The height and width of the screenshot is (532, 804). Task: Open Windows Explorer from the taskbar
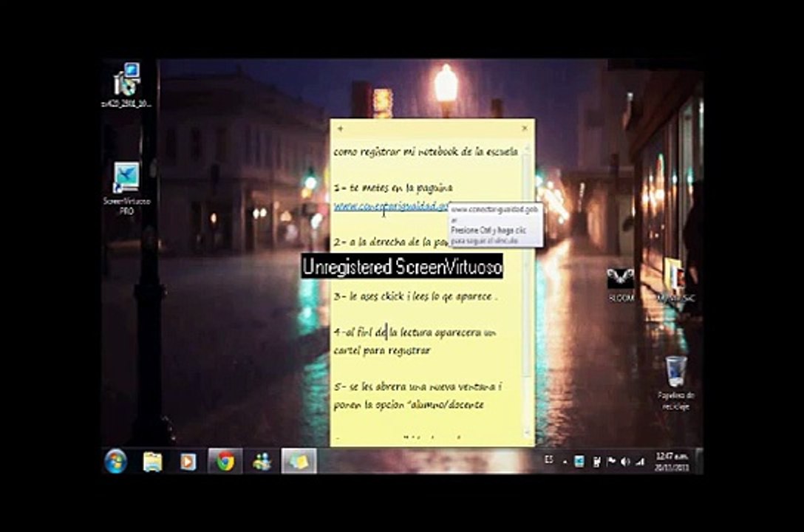152,462
